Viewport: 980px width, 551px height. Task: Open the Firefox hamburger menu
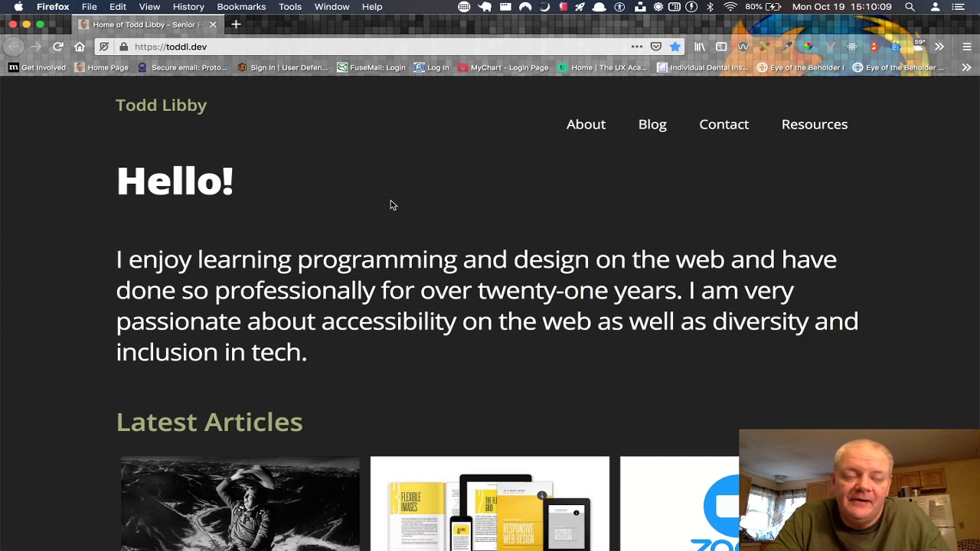[966, 47]
